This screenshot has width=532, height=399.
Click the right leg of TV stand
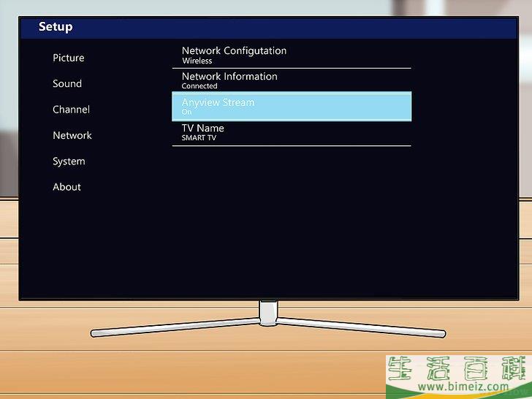[x=362, y=326]
